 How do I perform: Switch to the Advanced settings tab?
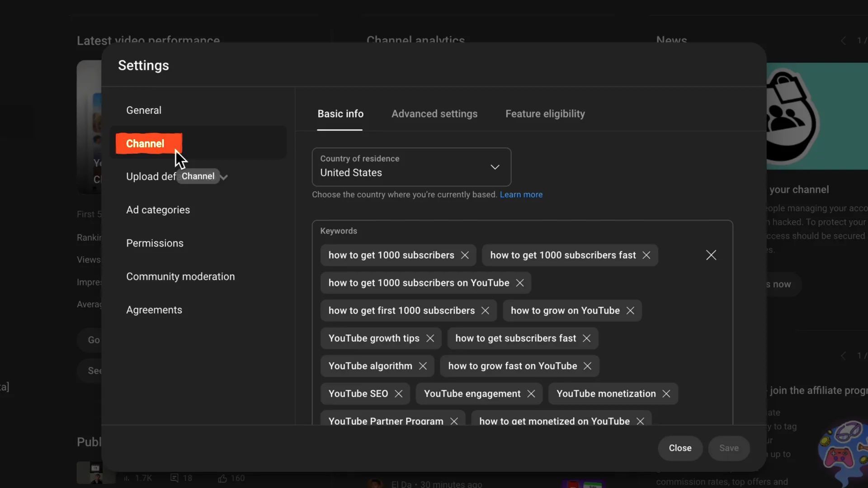click(434, 114)
